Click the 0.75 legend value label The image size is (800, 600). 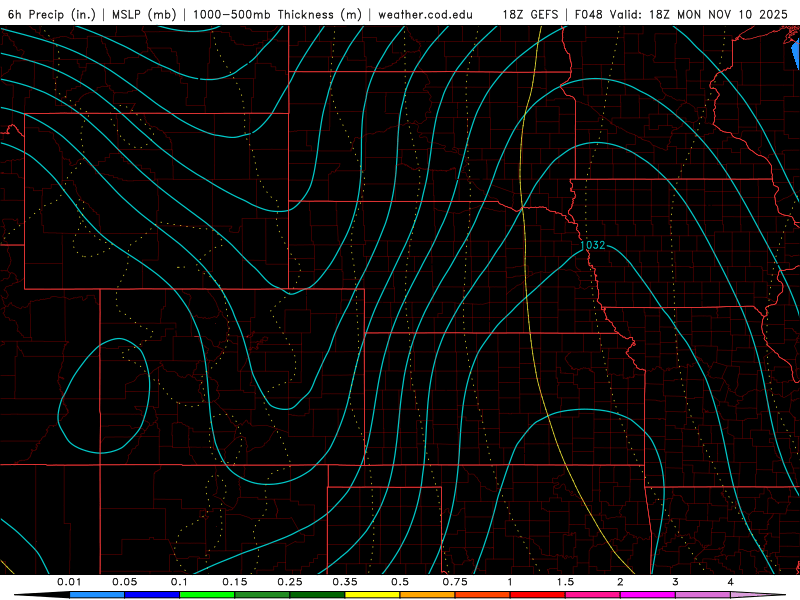(x=455, y=582)
